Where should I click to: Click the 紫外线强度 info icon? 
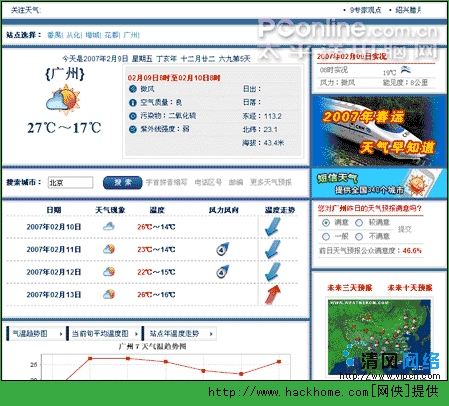coord(133,129)
